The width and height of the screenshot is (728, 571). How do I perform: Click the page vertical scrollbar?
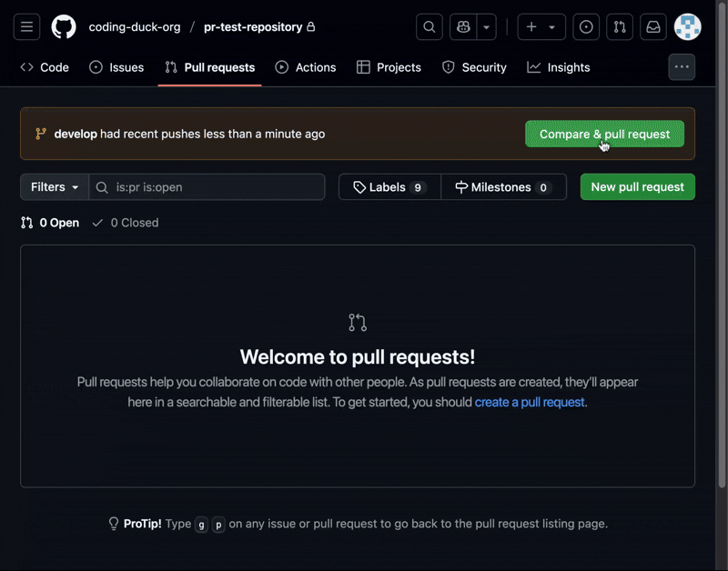(722, 244)
